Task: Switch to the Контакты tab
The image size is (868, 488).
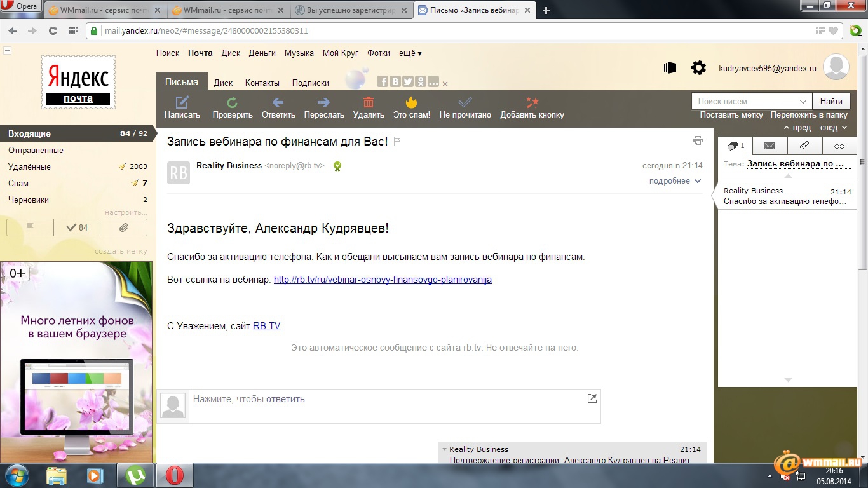Action: coord(262,83)
